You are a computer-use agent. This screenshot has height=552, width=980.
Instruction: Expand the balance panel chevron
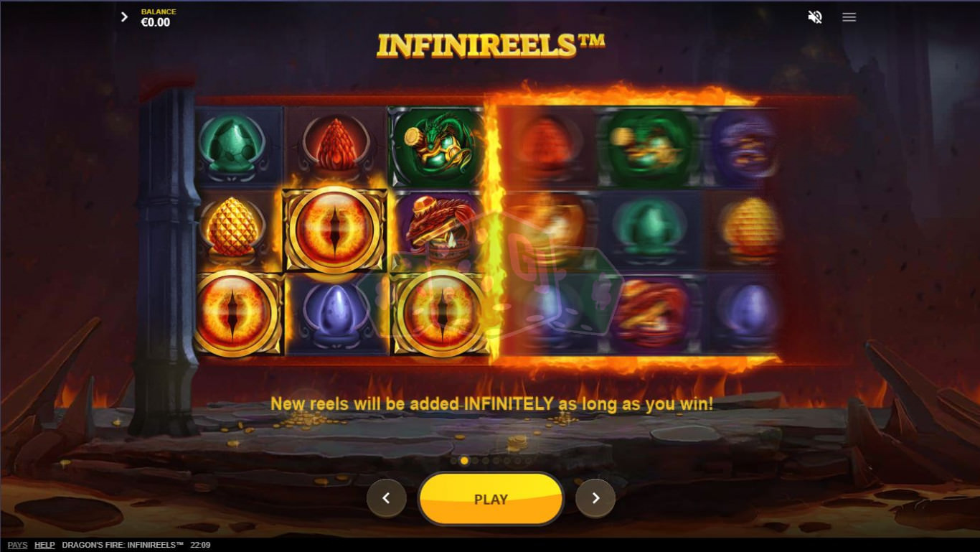(124, 17)
